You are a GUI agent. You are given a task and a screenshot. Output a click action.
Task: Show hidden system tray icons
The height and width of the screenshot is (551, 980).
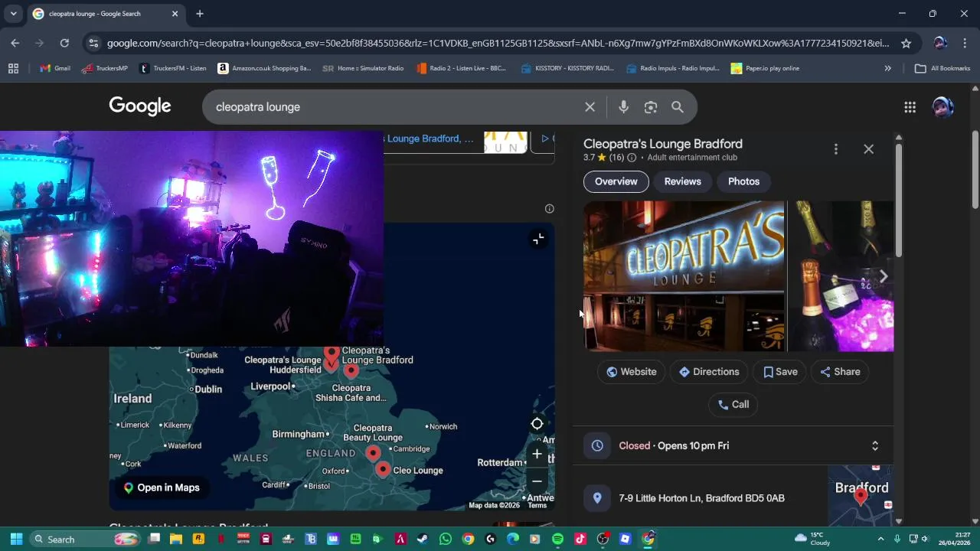coord(880,539)
